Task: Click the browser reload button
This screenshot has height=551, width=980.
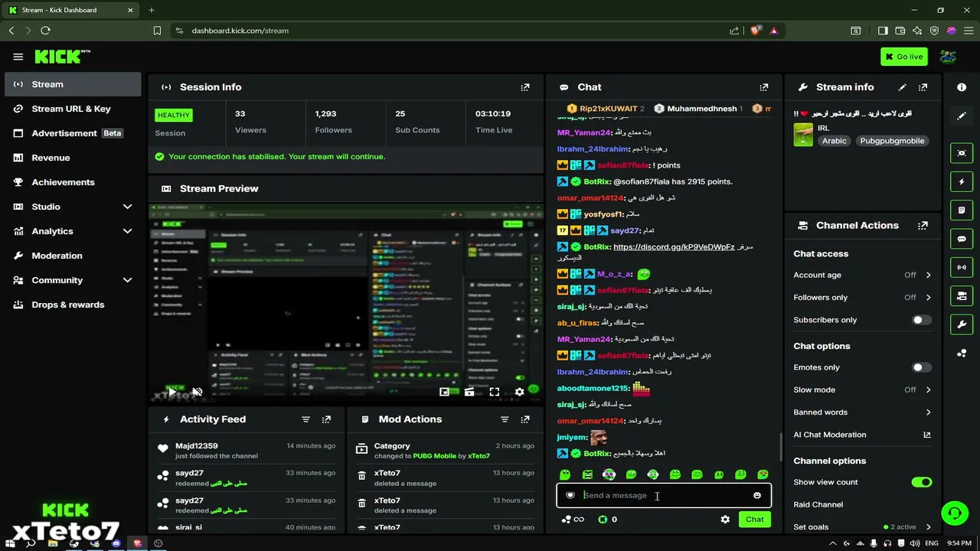Action: [45, 31]
